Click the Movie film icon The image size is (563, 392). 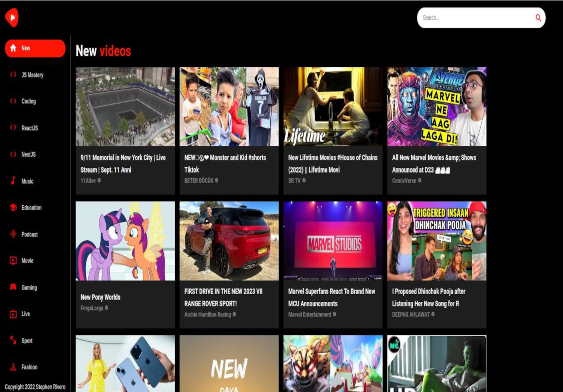tap(13, 261)
